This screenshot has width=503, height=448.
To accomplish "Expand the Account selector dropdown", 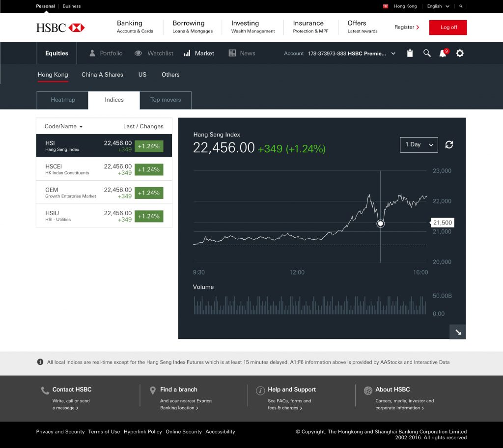I will [x=393, y=54].
